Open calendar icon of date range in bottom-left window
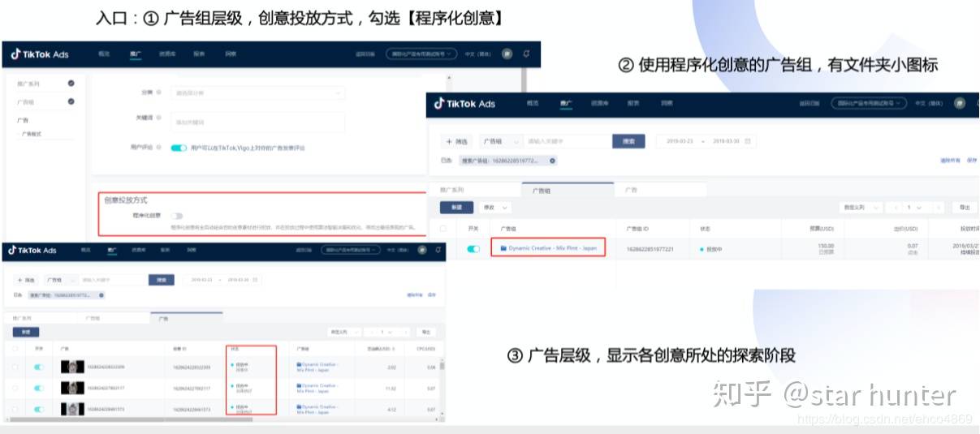 [x=256, y=280]
